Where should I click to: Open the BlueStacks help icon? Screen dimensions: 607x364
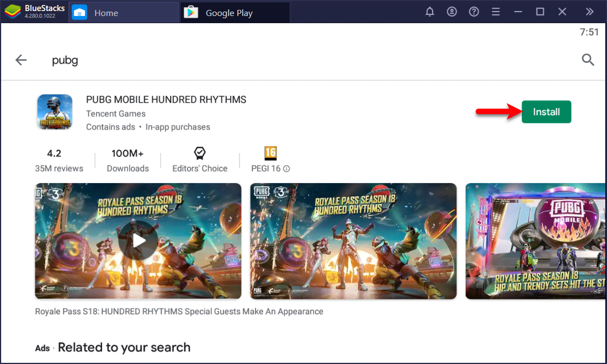[x=474, y=12]
